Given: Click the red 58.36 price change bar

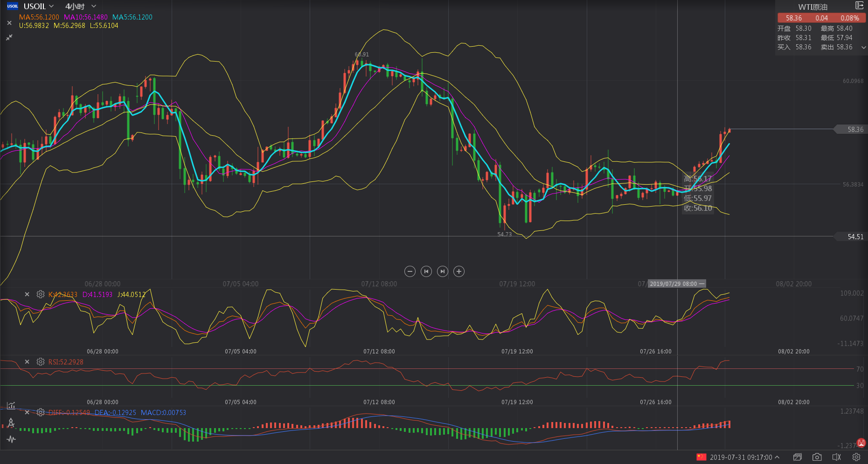Looking at the screenshot, I should [821, 18].
